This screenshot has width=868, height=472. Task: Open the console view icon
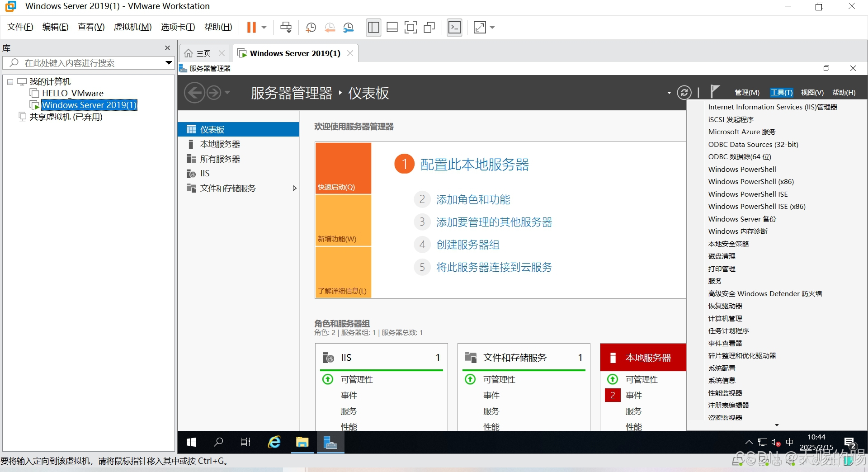click(x=454, y=28)
